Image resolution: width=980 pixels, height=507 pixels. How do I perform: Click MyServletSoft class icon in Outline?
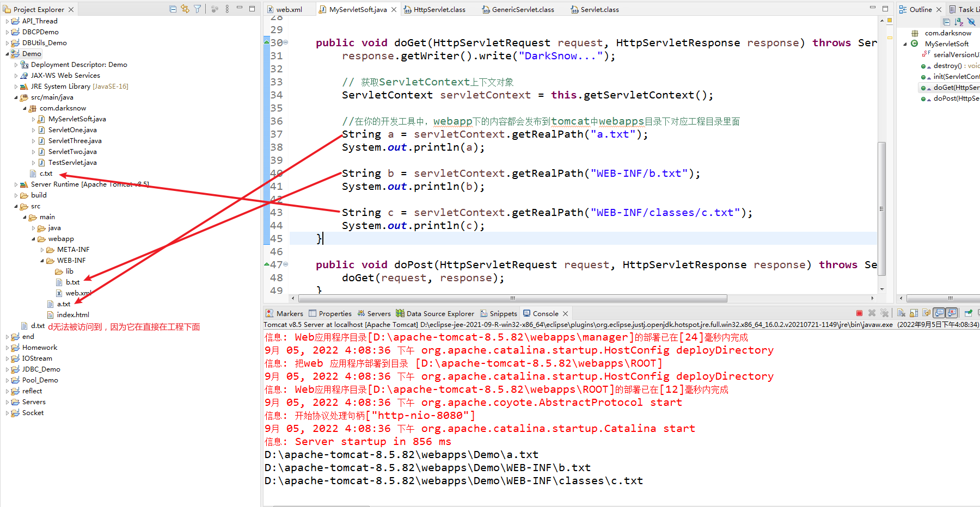915,44
